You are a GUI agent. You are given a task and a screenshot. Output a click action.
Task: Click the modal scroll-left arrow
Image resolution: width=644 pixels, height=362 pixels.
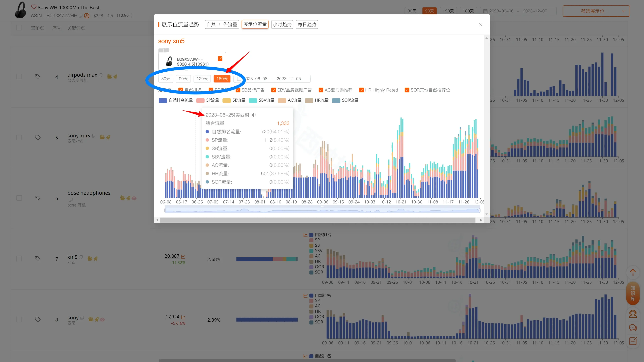157,220
